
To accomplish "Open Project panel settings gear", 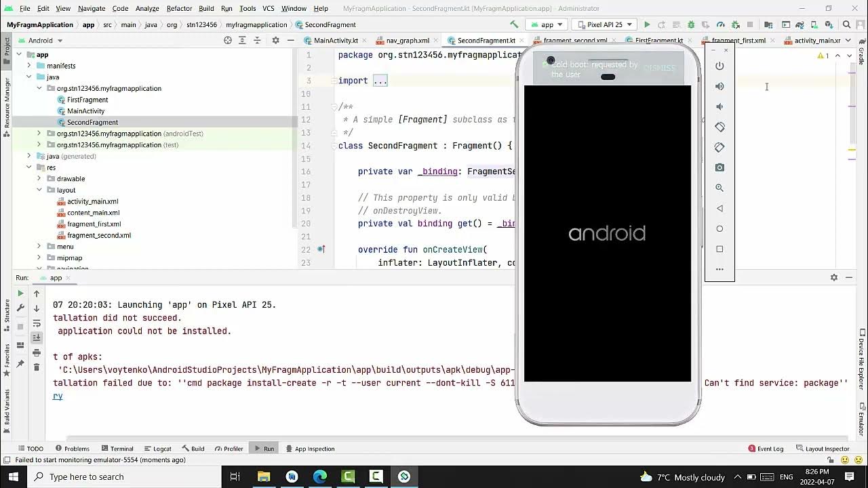I will pos(275,40).
